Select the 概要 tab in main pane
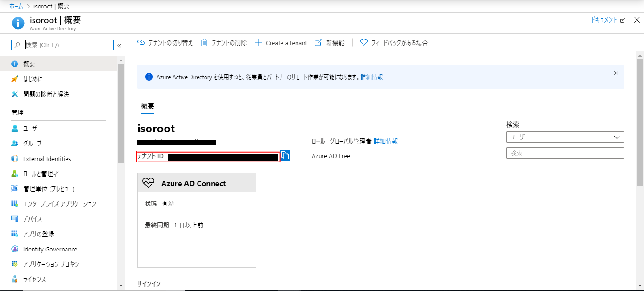The width and height of the screenshot is (644, 291). [148, 106]
